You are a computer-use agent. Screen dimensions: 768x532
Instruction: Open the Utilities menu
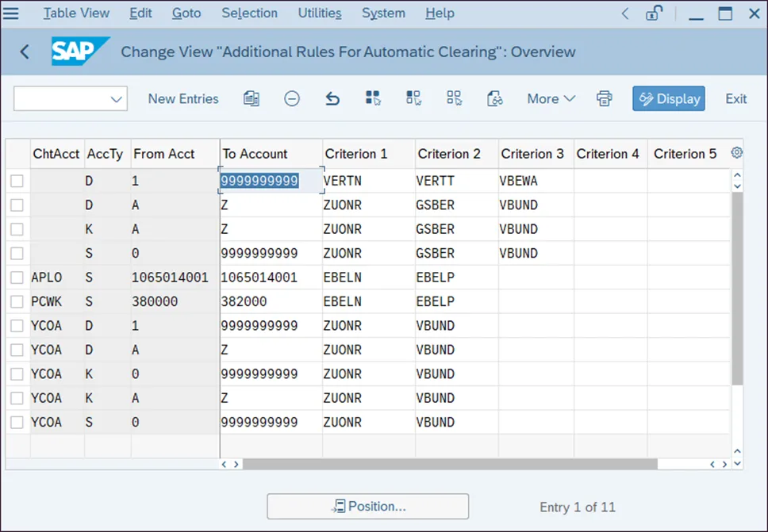point(319,13)
